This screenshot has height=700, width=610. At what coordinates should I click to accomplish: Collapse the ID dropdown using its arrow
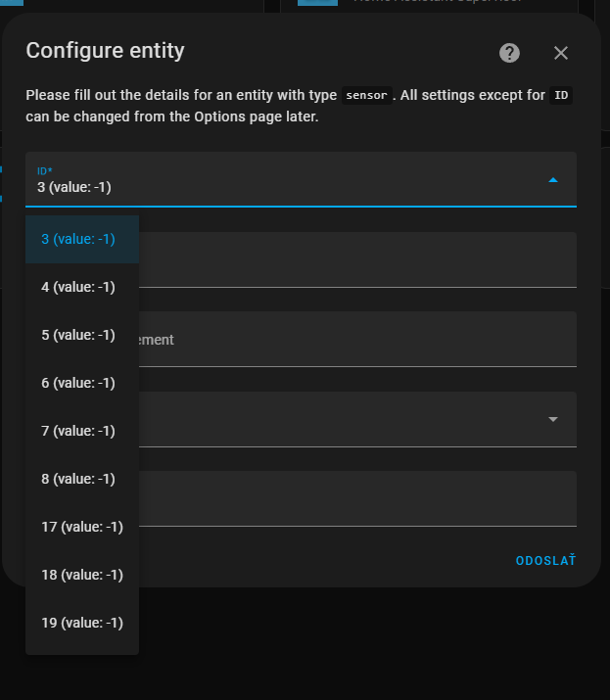[553, 180]
